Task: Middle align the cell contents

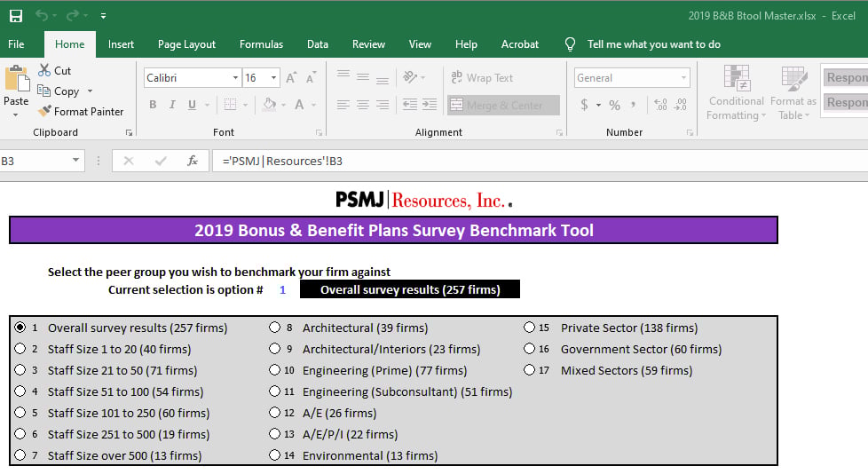Action: click(x=363, y=77)
